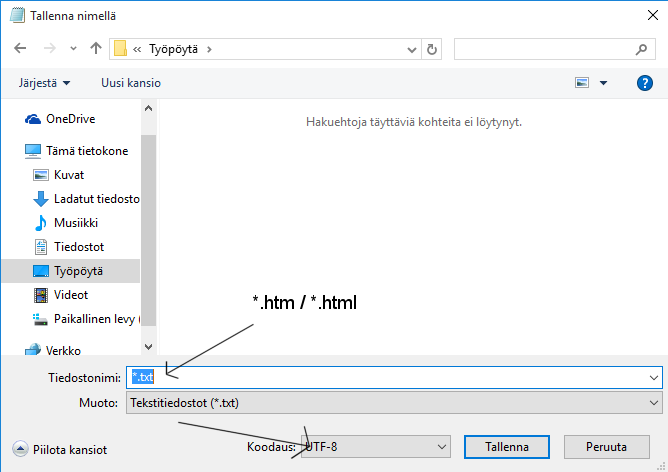
Task: Collapse folders with Piilota kansiot
Action: (x=62, y=450)
